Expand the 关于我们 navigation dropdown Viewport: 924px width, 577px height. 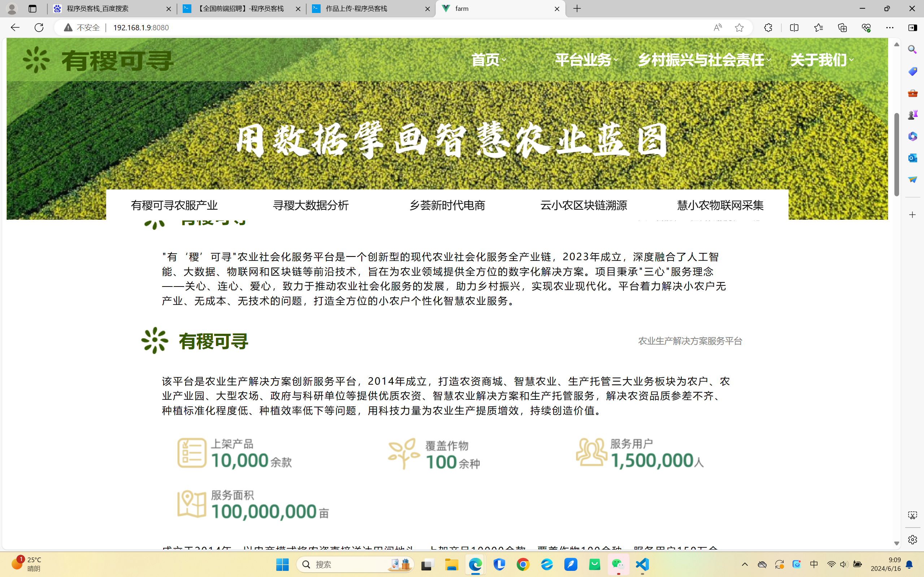[822, 60]
